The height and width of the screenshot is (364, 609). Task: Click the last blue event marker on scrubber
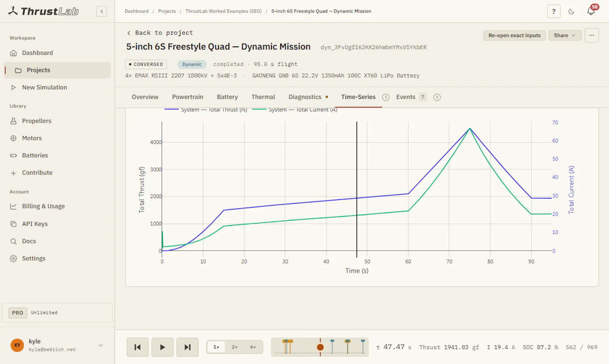pyautogui.click(x=363, y=346)
